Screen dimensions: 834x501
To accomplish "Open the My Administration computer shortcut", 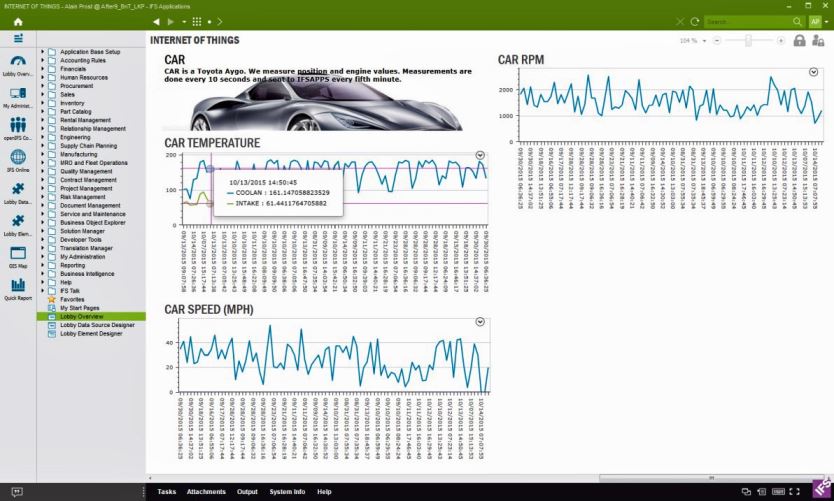I will click(18, 97).
